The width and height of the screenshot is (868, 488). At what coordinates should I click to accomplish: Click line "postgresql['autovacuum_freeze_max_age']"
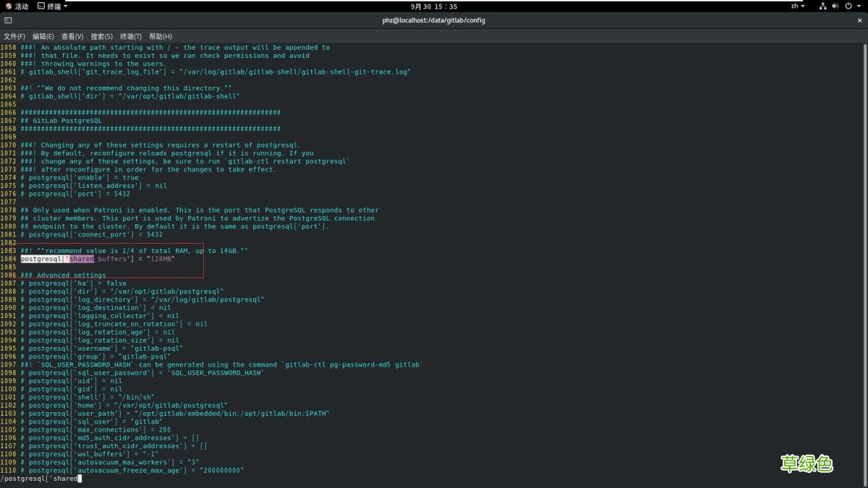[132, 470]
